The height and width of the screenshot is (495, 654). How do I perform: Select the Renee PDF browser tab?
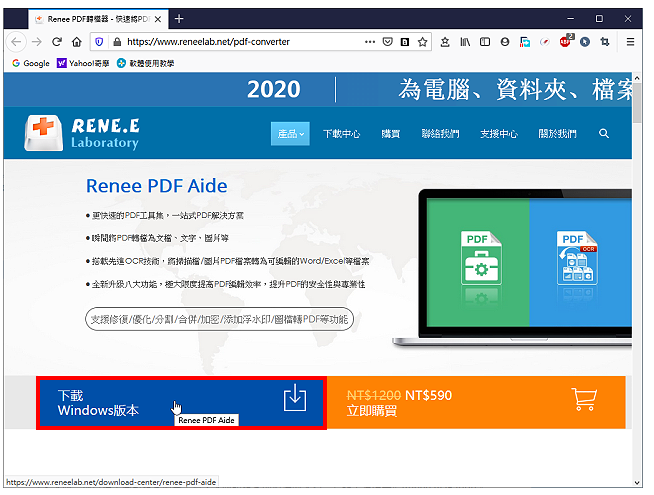pyautogui.click(x=98, y=19)
